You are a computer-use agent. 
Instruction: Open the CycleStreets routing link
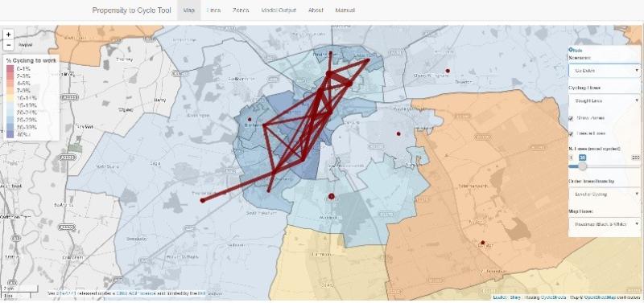[x=553, y=297]
